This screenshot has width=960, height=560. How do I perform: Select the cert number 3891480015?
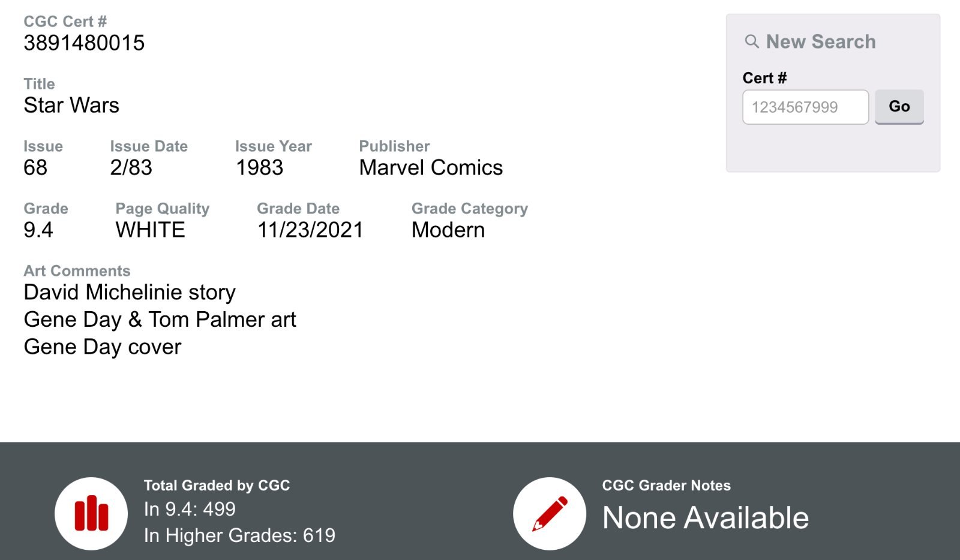tap(84, 43)
